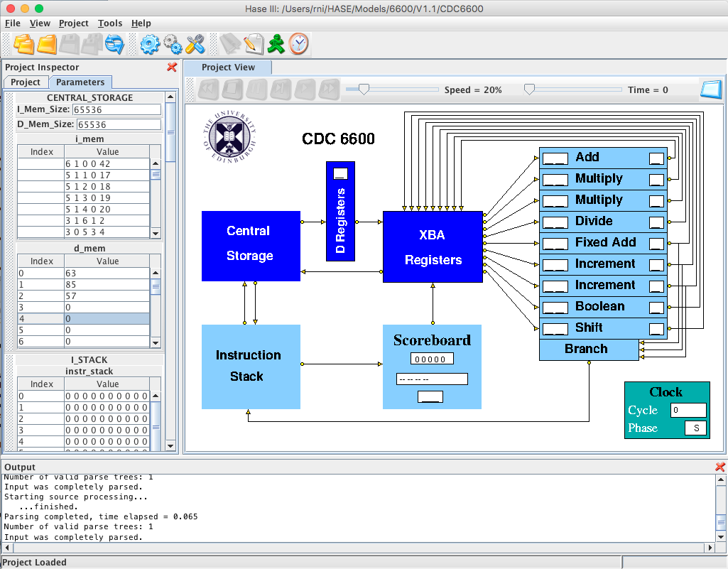The image size is (728, 569).
Task: Click the step-forward playback button
Action: (281, 90)
